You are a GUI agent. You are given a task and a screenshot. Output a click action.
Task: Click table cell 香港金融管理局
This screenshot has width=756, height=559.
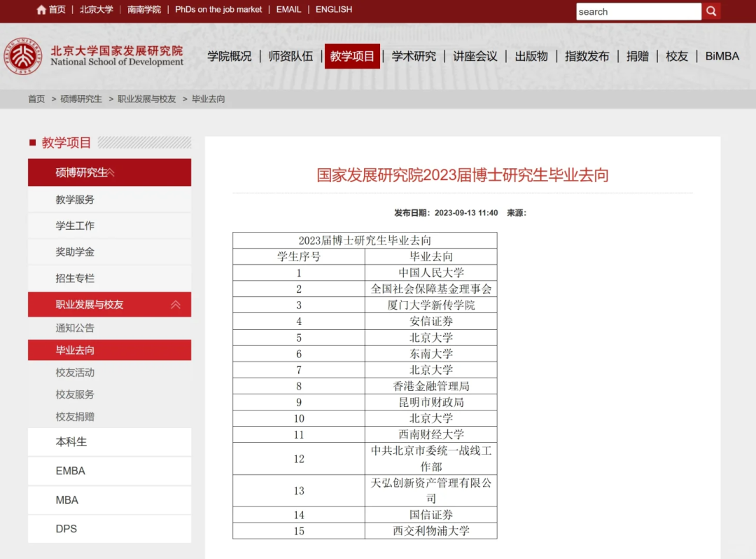coord(431,386)
